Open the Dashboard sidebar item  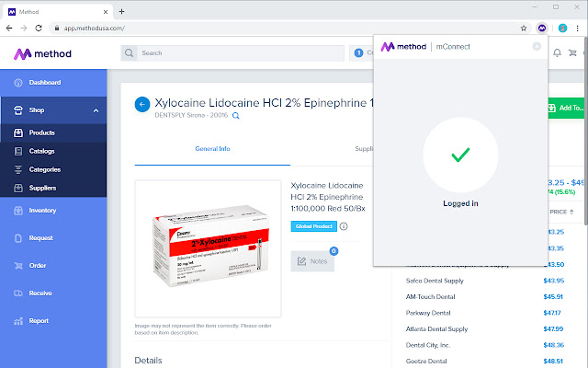53,83
